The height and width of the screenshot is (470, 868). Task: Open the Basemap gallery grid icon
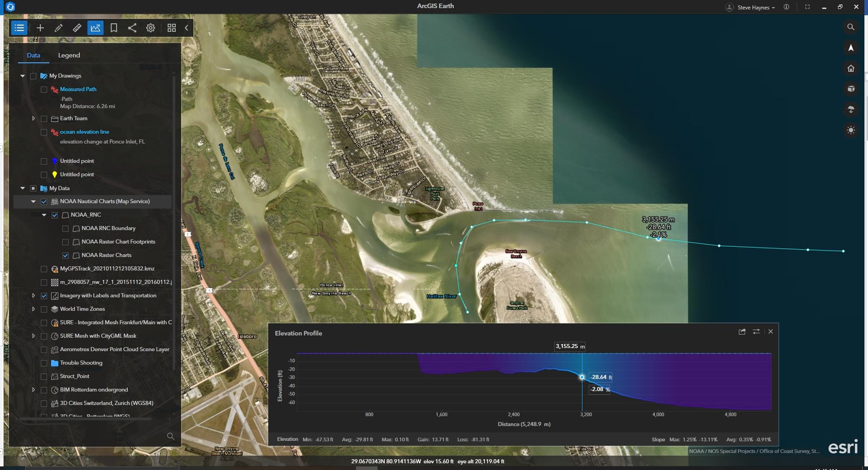(171, 28)
